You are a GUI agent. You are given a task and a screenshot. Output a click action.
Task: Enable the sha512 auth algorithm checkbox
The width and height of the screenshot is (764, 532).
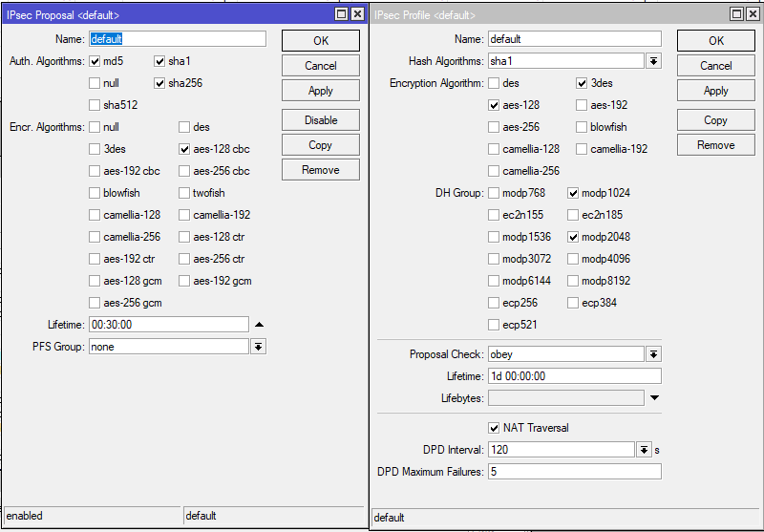(x=95, y=105)
